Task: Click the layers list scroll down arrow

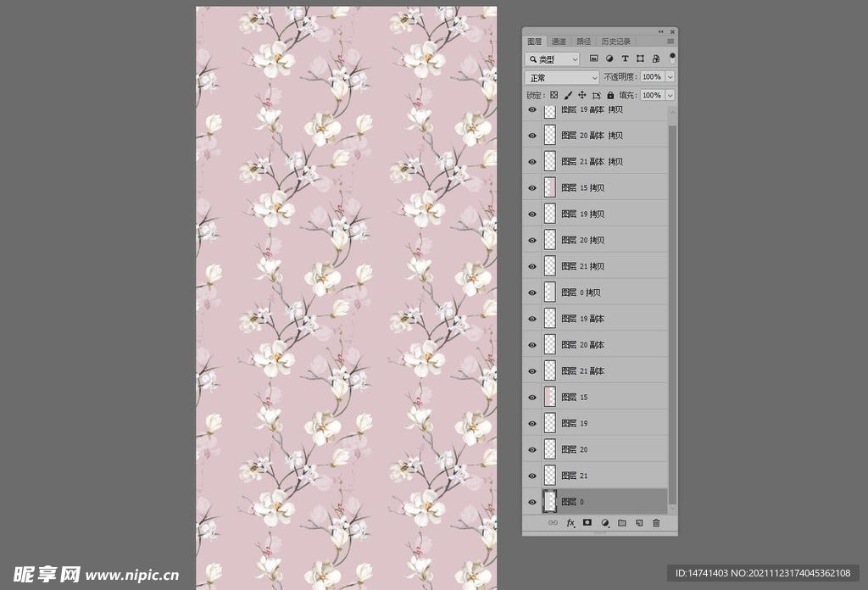Action: click(x=672, y=508)
